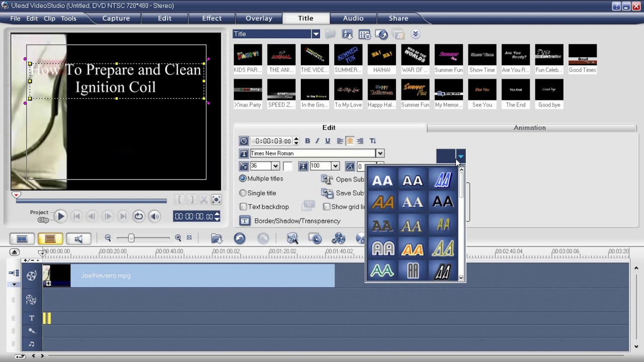Image resolution: width=644 pixels, height=362 pixels.
Task: Toggle repeat playback
Action: coord(138,216)
